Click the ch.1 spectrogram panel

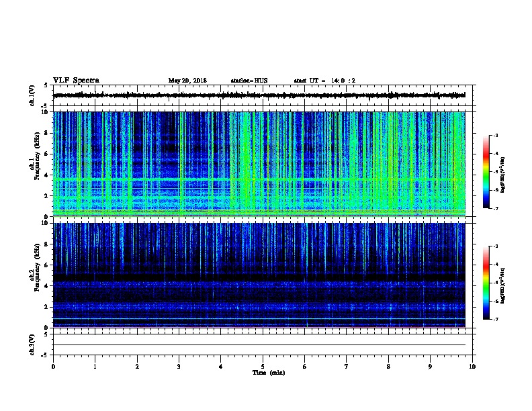click(x=259, y=164)
